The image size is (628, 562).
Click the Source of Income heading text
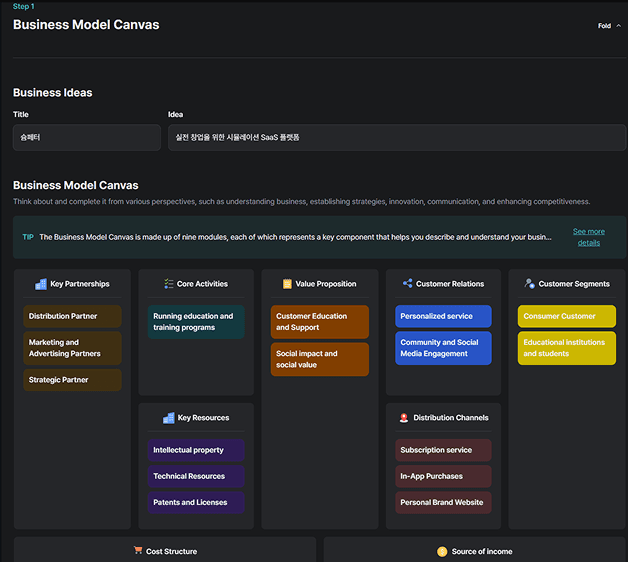(x=482, y=552)
